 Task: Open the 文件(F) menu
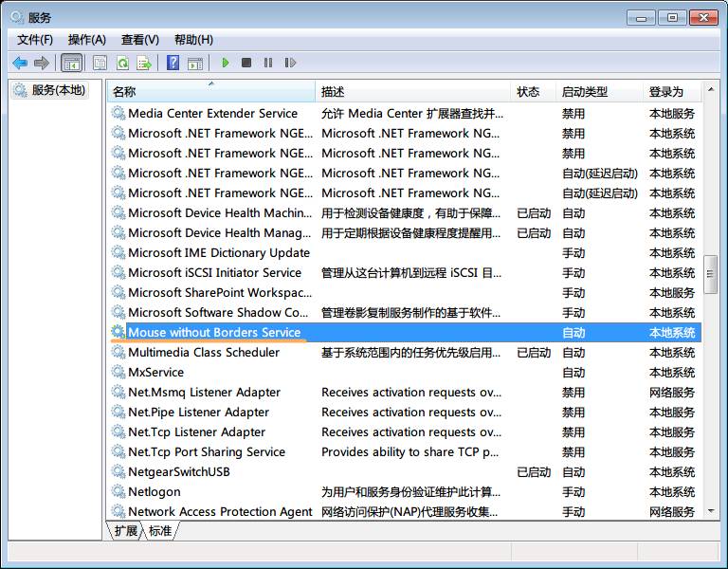[35, 40]
